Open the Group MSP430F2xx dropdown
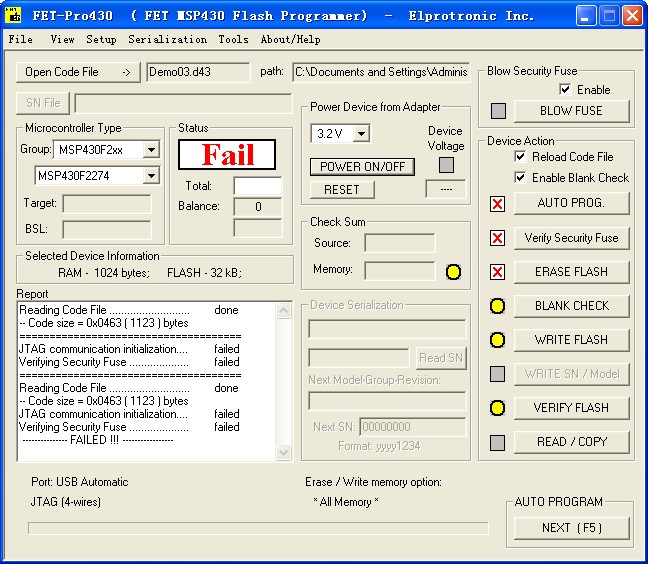The height and width of the screenshot is (564, 648). [151, 150]
